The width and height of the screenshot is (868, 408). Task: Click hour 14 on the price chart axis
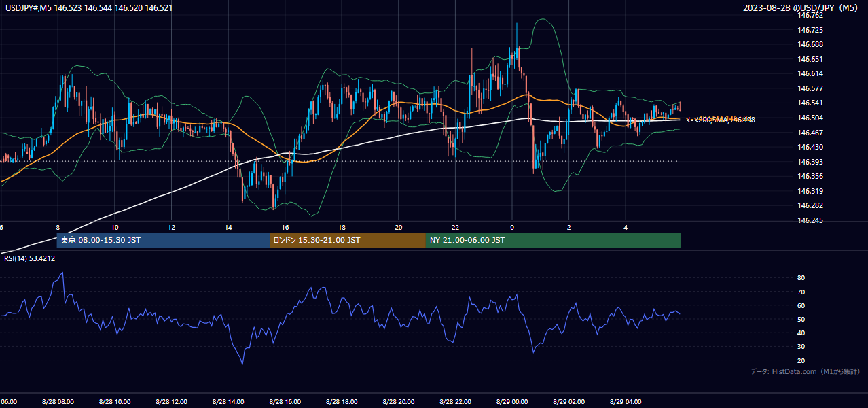point(228,227)
